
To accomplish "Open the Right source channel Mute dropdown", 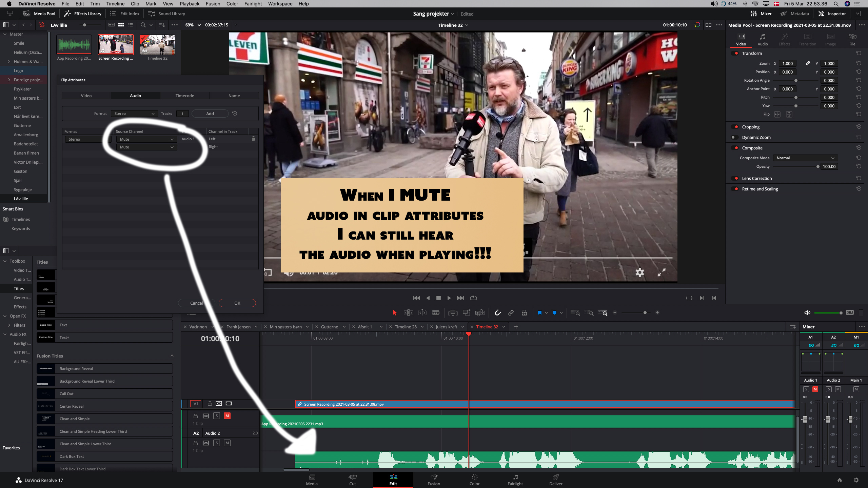I will tap(146, 147).
